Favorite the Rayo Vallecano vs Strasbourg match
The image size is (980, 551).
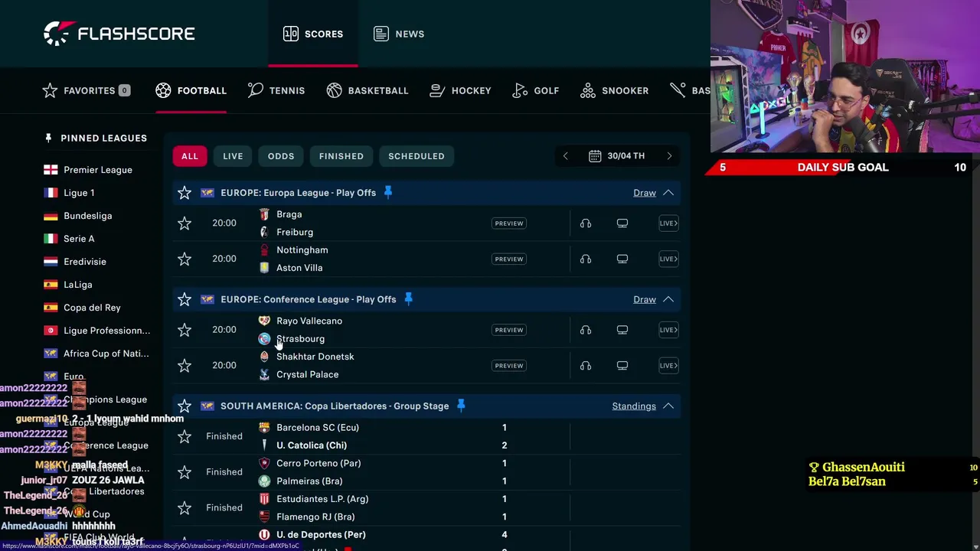pyautogui.click(x=185, y=330)
